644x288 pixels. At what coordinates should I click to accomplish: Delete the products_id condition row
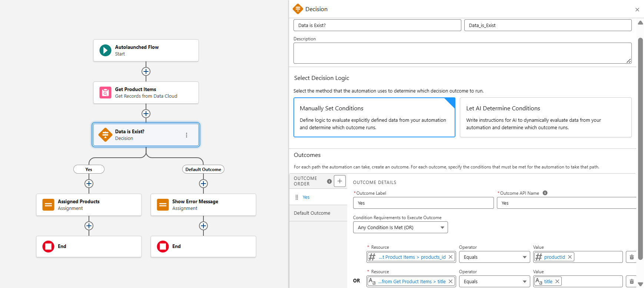tap(631, 257)
